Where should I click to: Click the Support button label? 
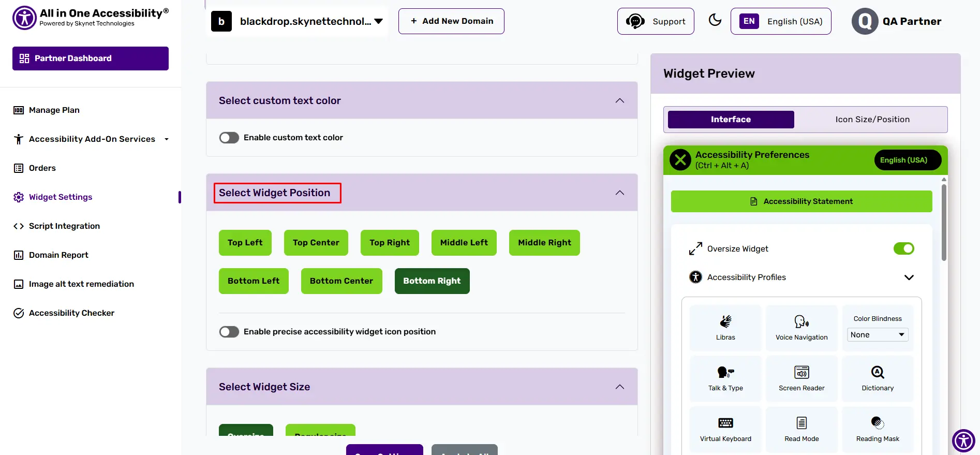point(669,22)
